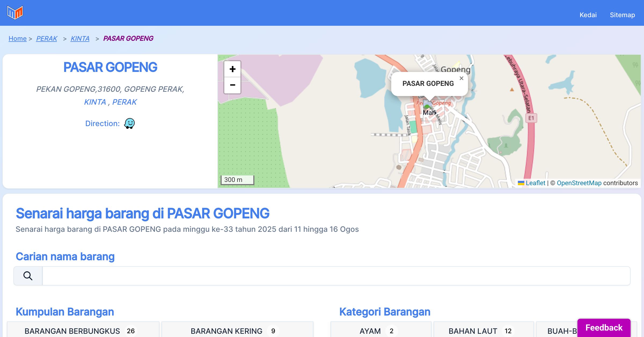
Task: Zoom out on the map
Action: pos(232,85)
